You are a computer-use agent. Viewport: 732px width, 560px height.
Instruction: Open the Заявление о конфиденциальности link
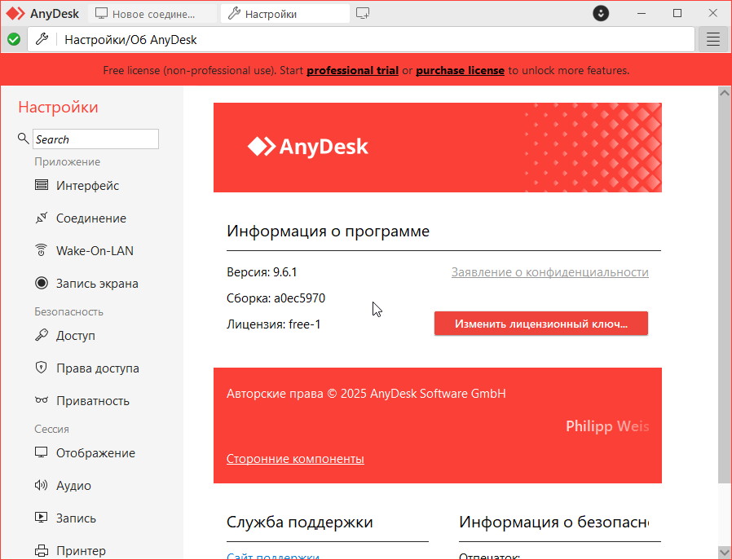[x=549, y=272]
